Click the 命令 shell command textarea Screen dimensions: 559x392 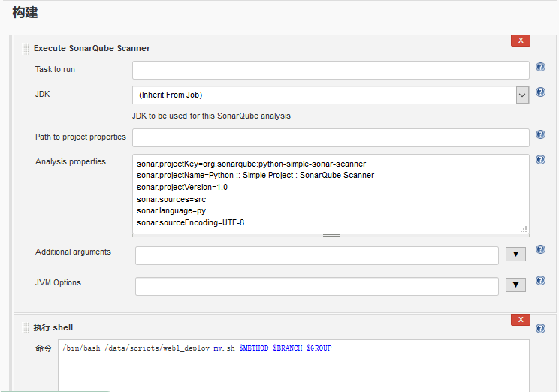click(x=293, y=366)
